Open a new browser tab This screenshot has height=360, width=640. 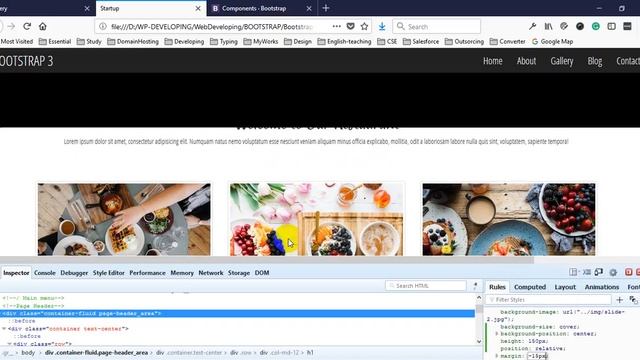point(326,8)
